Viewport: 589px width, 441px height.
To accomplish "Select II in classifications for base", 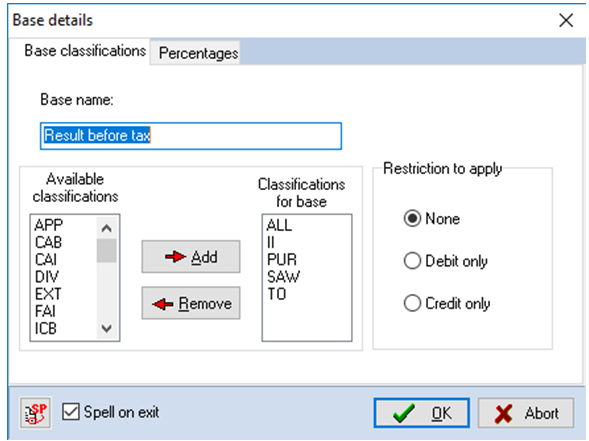I will point(271,243).
